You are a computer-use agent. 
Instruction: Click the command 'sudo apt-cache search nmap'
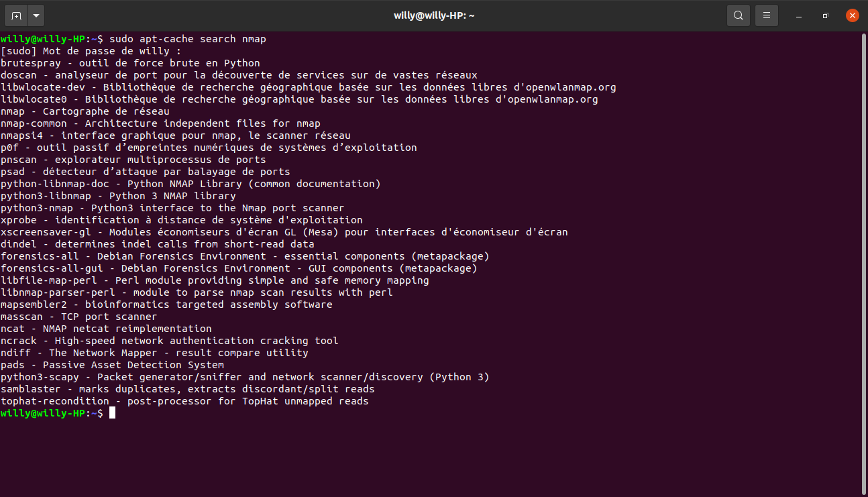tap(188, 39)
